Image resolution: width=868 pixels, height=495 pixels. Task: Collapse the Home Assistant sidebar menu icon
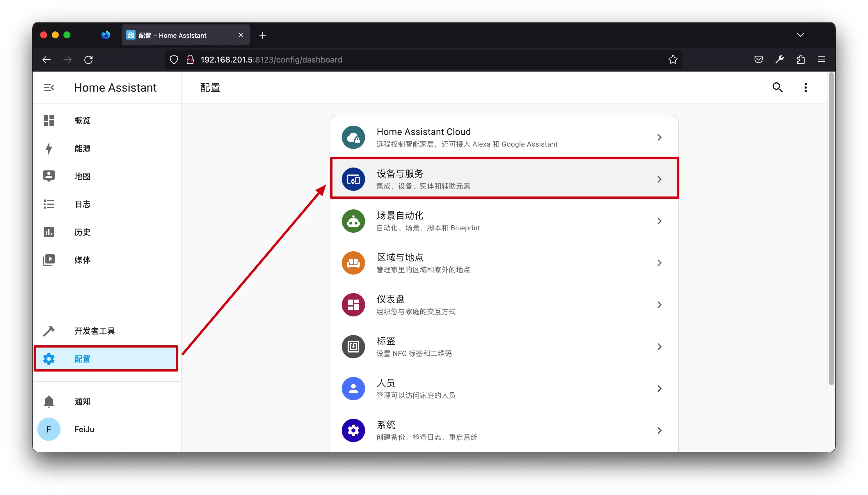(x=49, y=88)
